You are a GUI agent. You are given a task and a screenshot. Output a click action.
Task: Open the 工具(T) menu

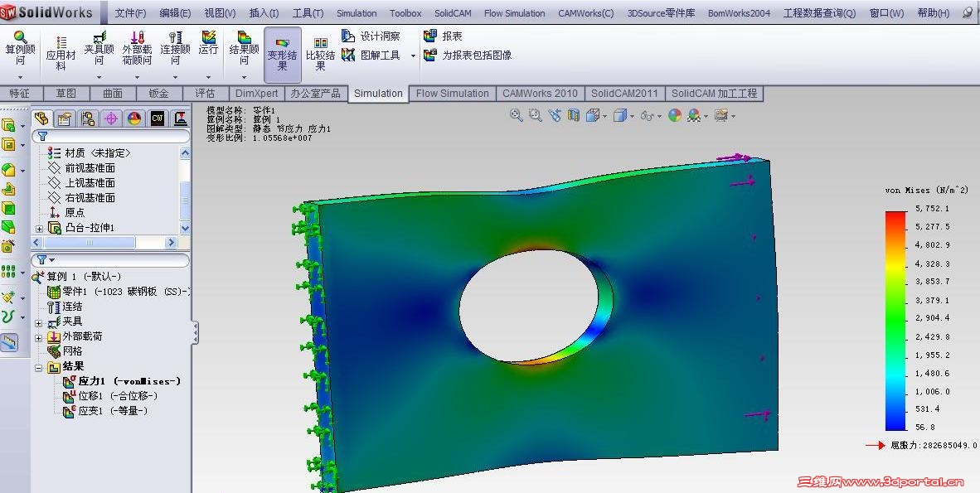(x=308, y=13)
